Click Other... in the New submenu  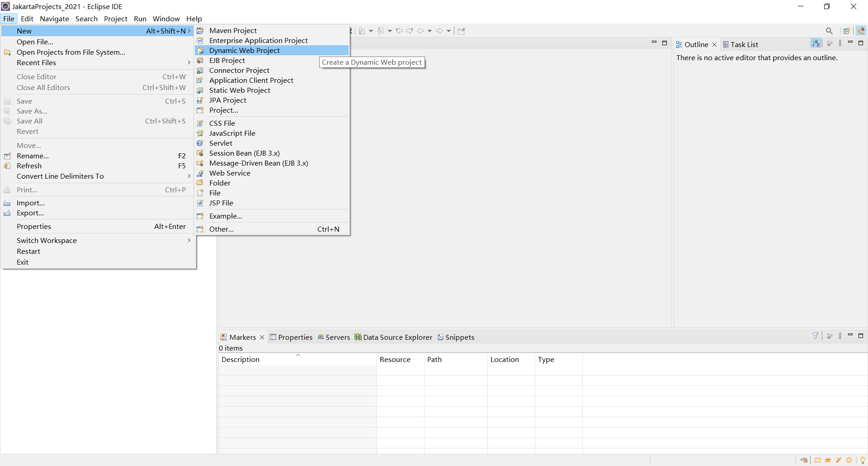[x=272, y=229]
